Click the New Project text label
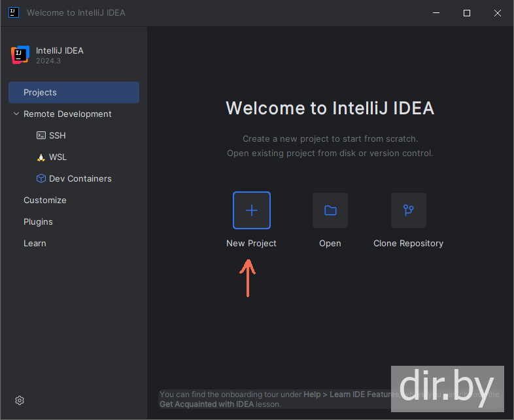The width and height of the screenshot is (514, 420). (x=251, y=244)
